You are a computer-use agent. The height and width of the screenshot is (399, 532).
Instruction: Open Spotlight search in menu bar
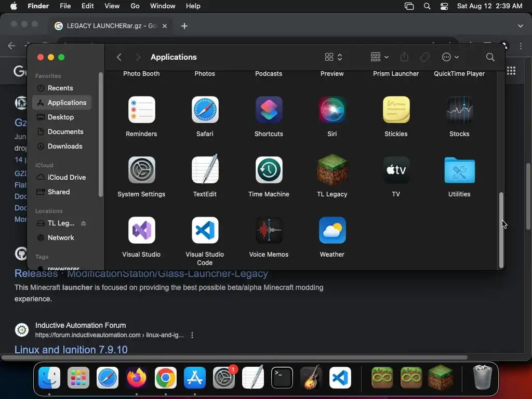click(427, 6)
